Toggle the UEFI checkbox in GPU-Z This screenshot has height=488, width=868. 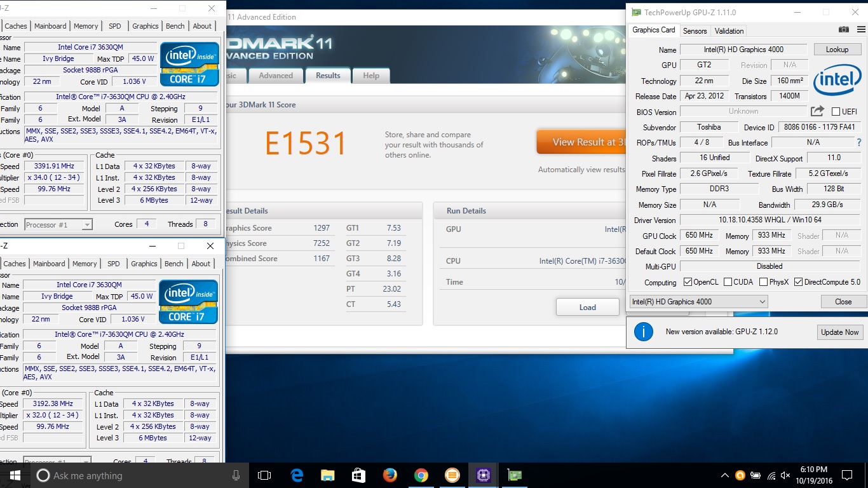pos(836,112)
